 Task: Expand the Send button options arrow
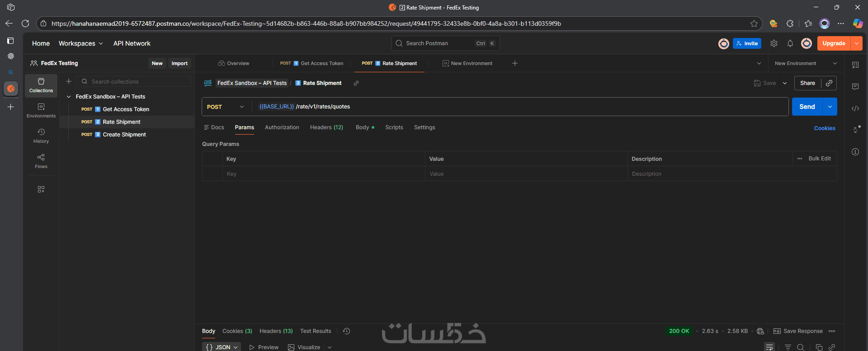pyautogui.click(x=830, y=107)
